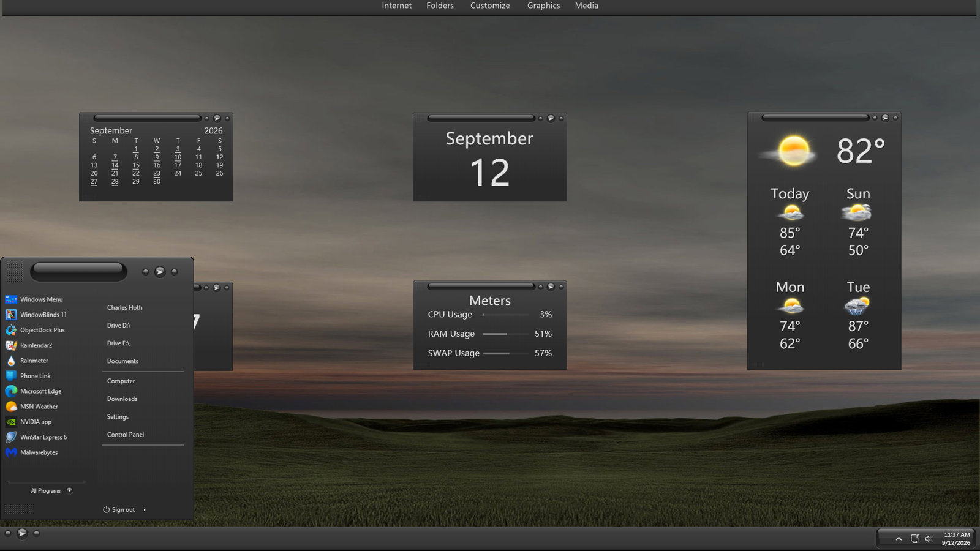The height and width of the screenshot is (551, 980).
Task: Show hidden tray icons chevron
Action: pos(899,539)
